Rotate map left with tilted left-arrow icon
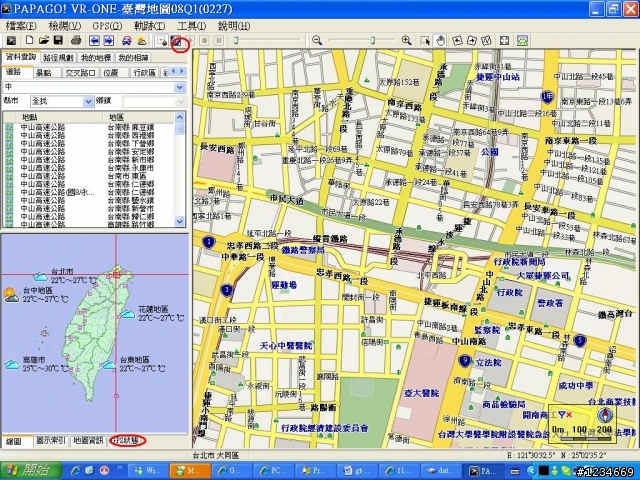 (458, 40)
